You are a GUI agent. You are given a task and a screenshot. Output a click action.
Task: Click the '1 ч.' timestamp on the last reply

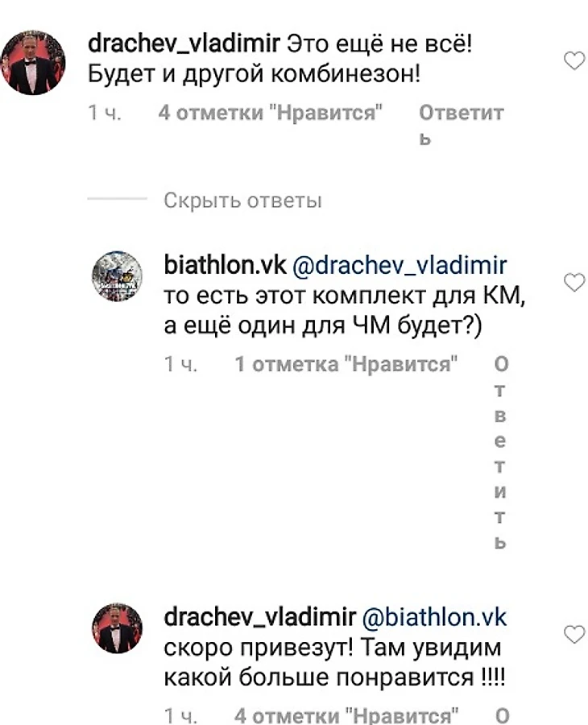click(x=180, y=716)
